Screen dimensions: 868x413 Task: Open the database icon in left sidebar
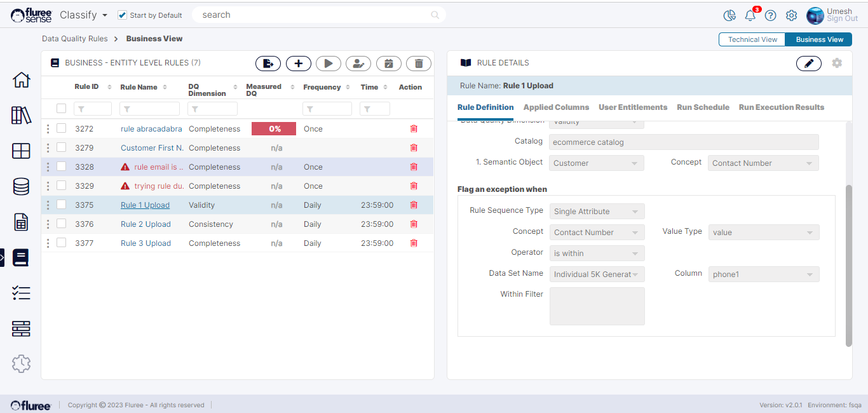[x=21, y=187]
